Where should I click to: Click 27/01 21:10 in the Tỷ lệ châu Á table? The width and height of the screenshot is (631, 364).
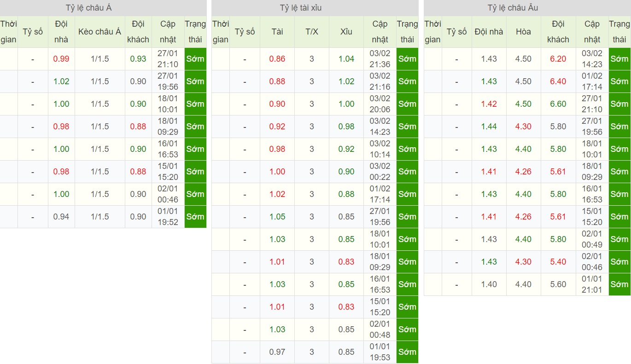point(168,59)
